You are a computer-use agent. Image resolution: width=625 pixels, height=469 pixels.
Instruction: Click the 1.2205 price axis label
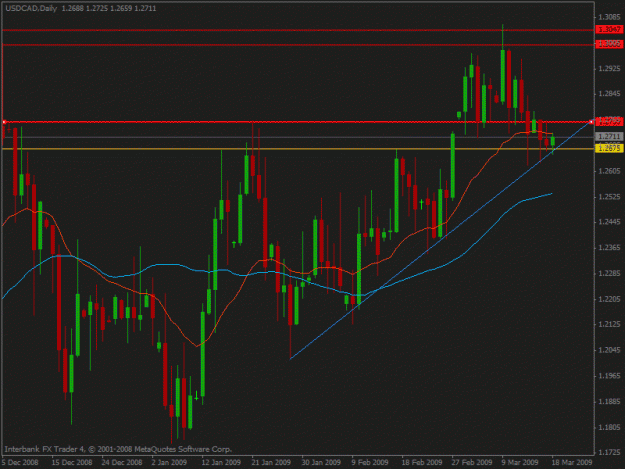pos(609,299)
